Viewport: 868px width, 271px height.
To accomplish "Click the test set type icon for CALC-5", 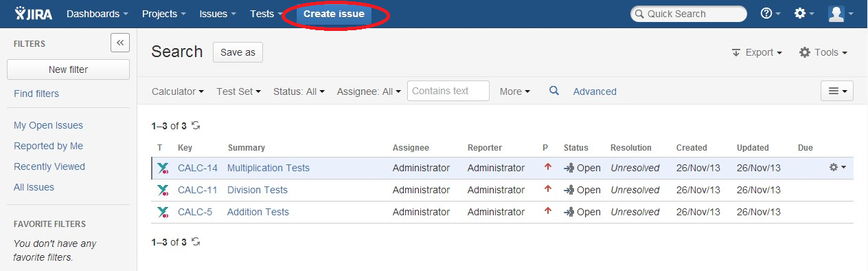I will [163, 212].
